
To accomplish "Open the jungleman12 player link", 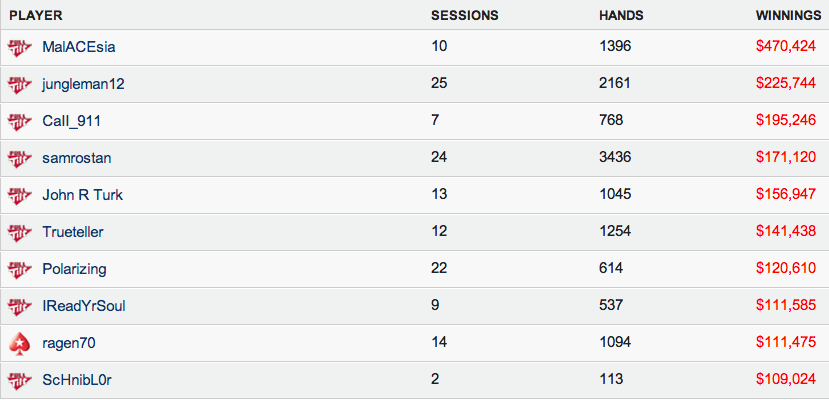I will pos(84,85).
